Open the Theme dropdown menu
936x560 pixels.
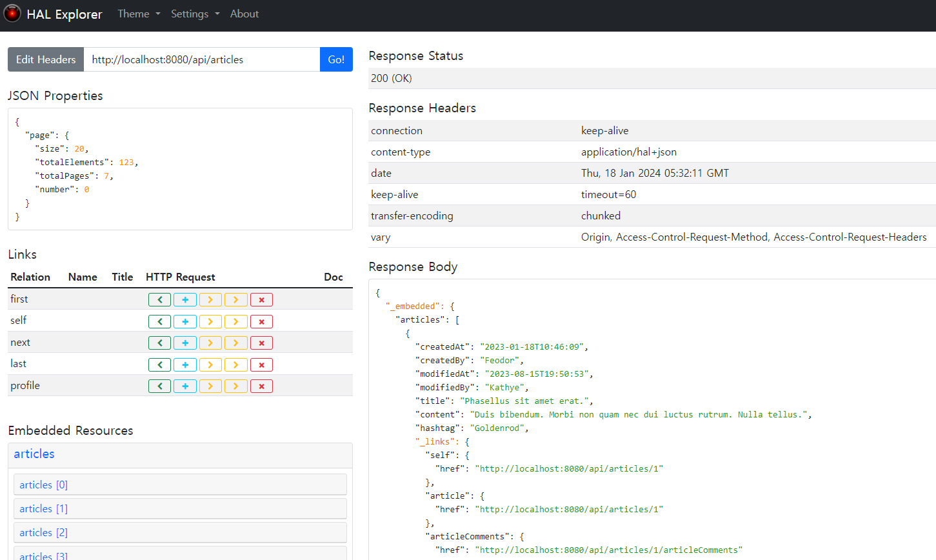click(139, 14)
